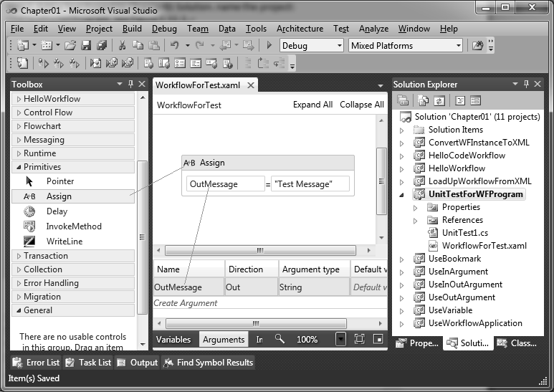Image resolution: width=554 pixels, height=392 pixels.
Task: Click the Fit to Screen icon in designer
Action: pyautogui.click(x=359, y=339)
